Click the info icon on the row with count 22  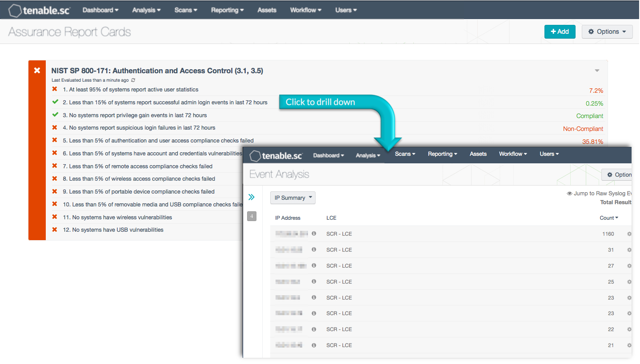314,329
